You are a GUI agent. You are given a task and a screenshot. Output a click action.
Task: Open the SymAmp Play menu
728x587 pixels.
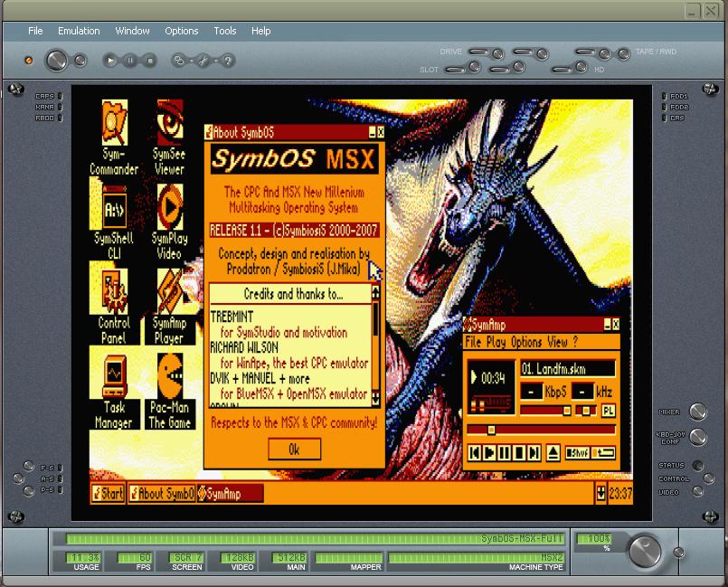click(496, 342)
